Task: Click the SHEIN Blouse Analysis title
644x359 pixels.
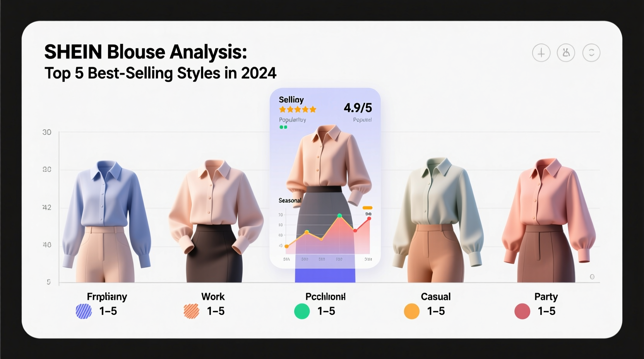Action: pyautogui.click(x=146, y=52)
